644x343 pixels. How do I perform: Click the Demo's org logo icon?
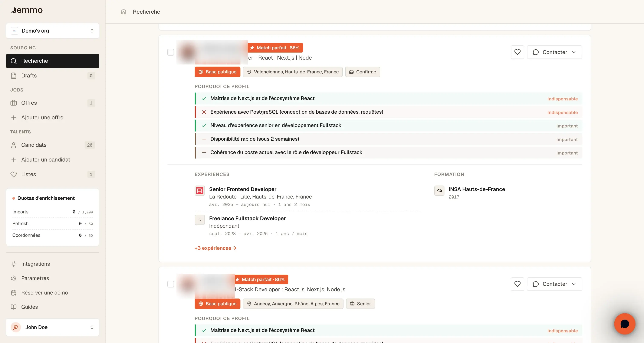[x=14, y=31]
